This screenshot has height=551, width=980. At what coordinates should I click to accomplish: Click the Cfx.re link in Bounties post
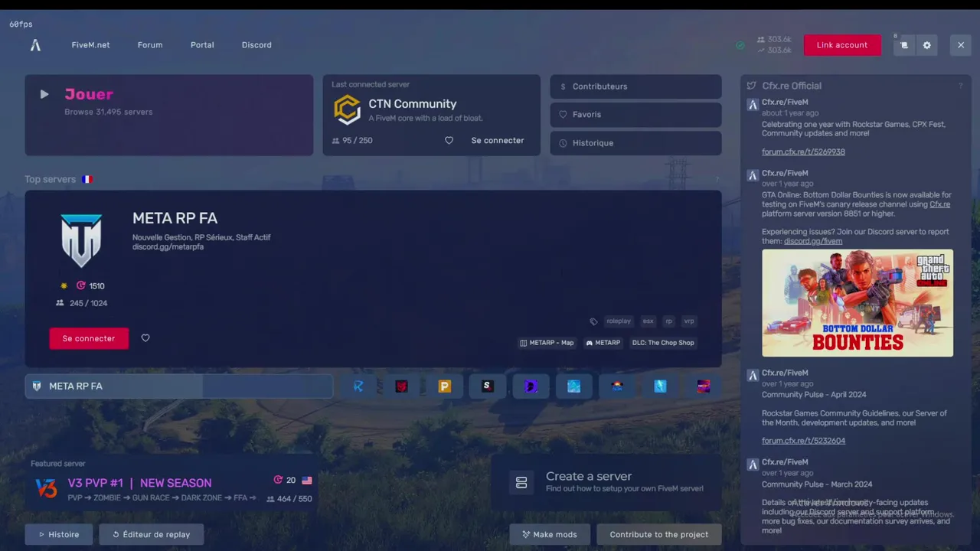click(939, 204)
